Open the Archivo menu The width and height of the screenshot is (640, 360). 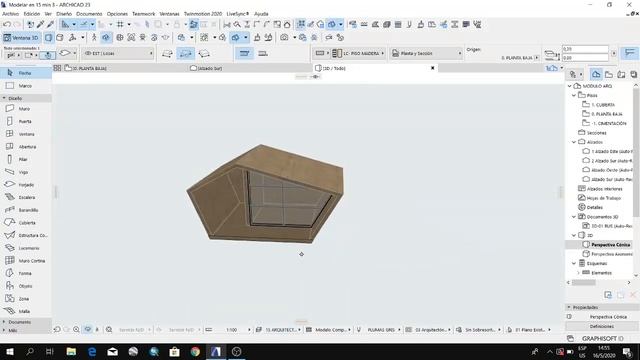[11, 14]
